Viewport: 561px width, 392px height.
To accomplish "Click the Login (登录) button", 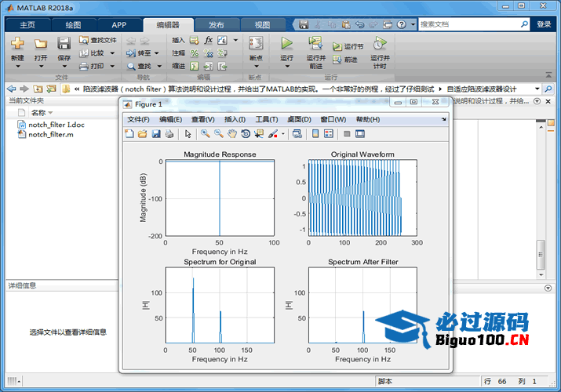I will click(x=544, y=24).
